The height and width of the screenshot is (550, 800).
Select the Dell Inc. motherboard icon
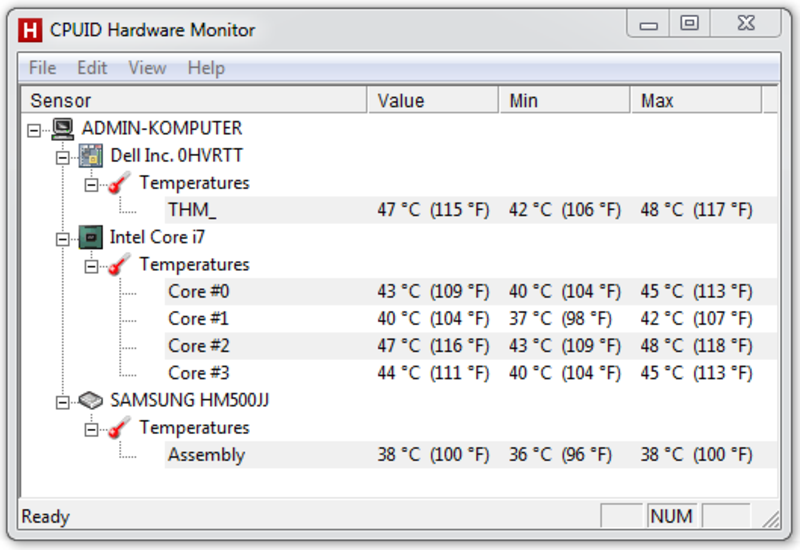point(91,156)
